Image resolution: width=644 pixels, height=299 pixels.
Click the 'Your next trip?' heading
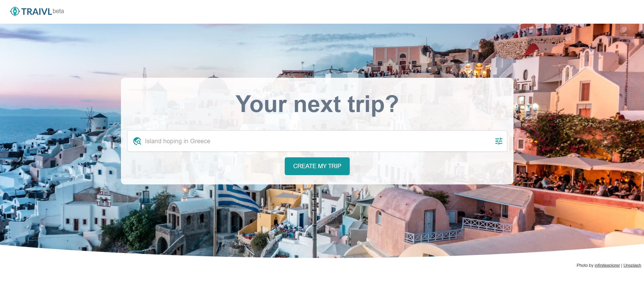coord(317,104)
